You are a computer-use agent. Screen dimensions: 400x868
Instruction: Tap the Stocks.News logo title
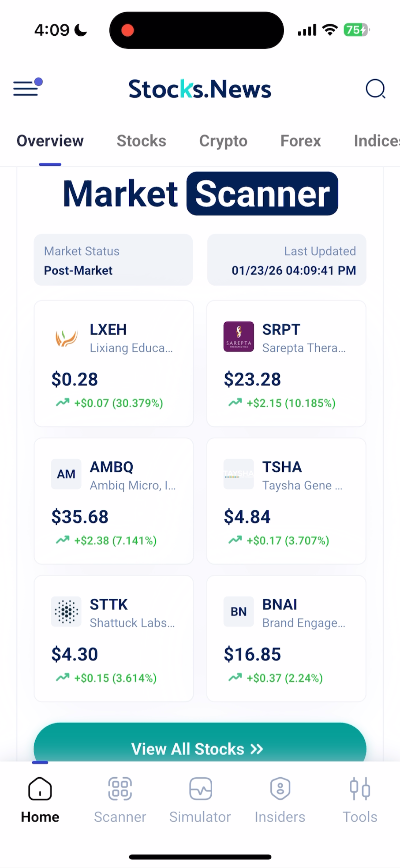point(200,89)
